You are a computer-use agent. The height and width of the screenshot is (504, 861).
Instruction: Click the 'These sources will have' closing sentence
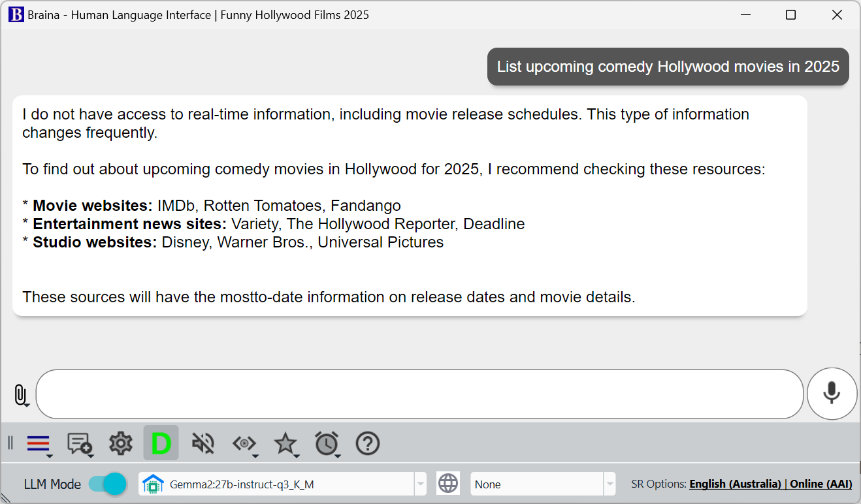point(329,297)
